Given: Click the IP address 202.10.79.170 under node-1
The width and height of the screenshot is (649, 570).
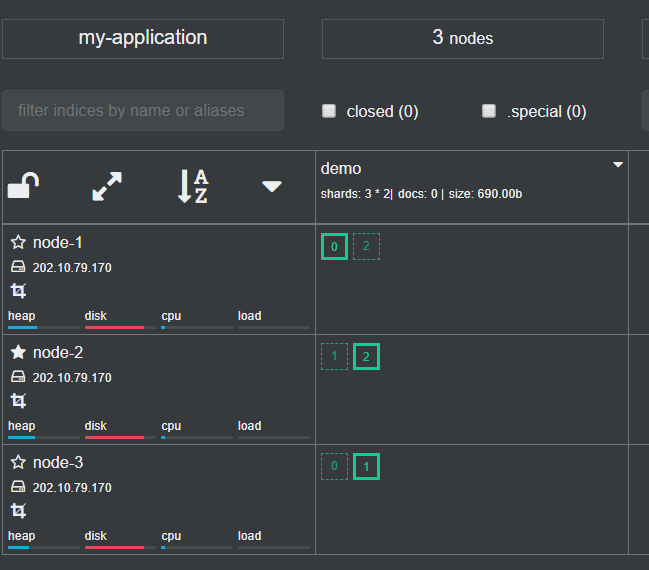Looking at the screenshot, I should pyautogui.click(x=72, y=268).
